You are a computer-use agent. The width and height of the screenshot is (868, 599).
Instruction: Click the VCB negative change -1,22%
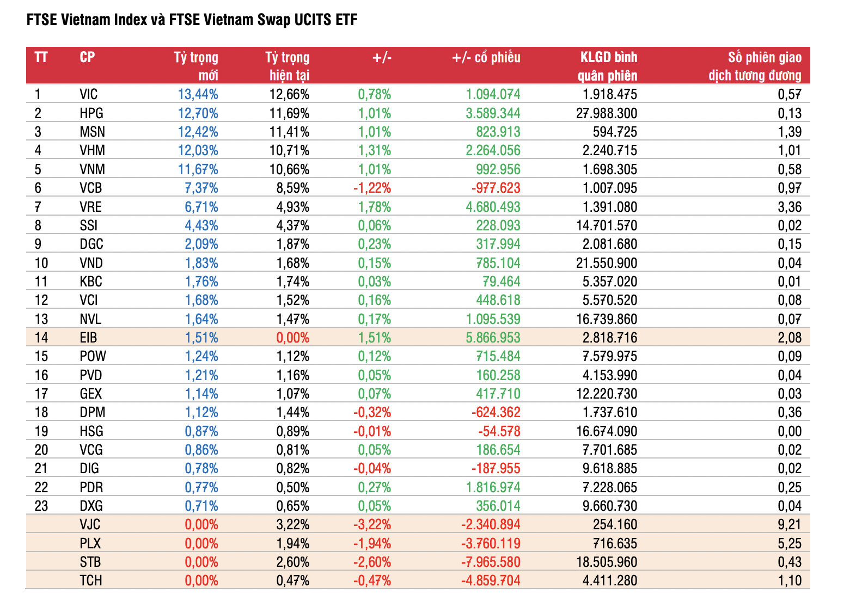[x=372, y=188]
